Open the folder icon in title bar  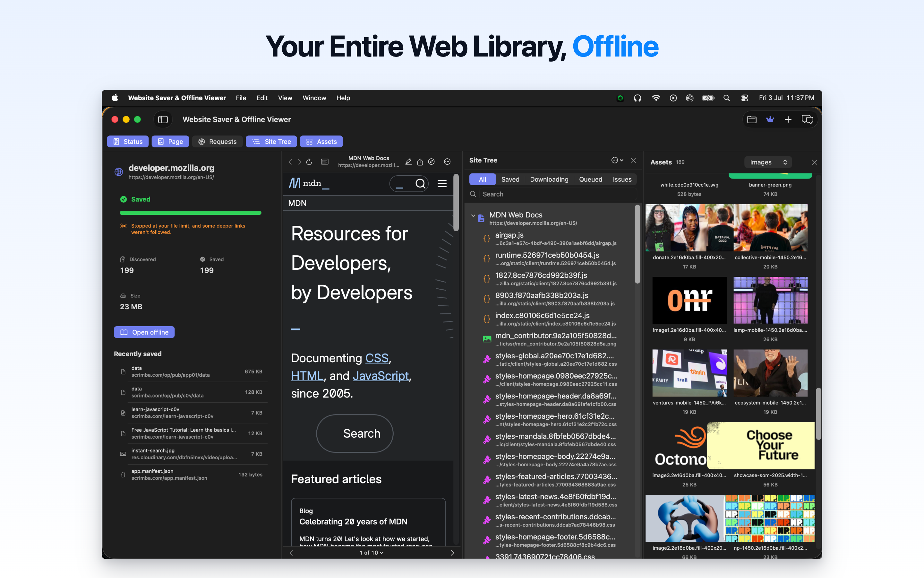click(x=752, y=120)
